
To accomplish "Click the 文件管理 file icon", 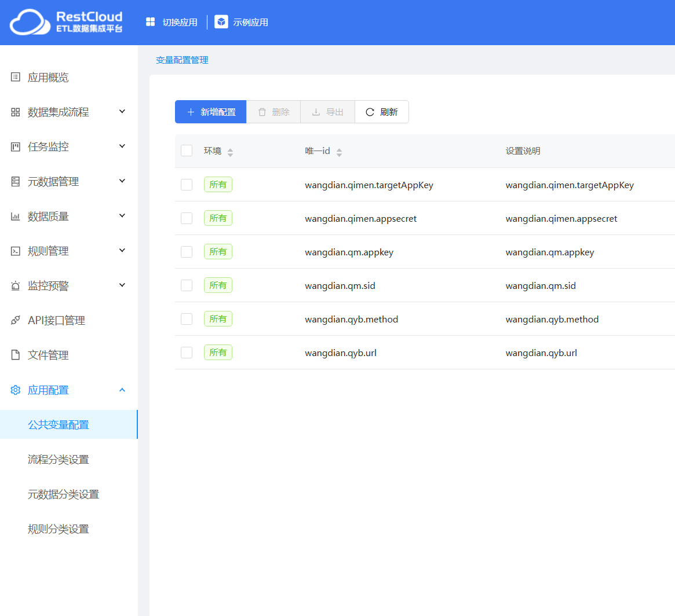I will [x=16, y=355].
